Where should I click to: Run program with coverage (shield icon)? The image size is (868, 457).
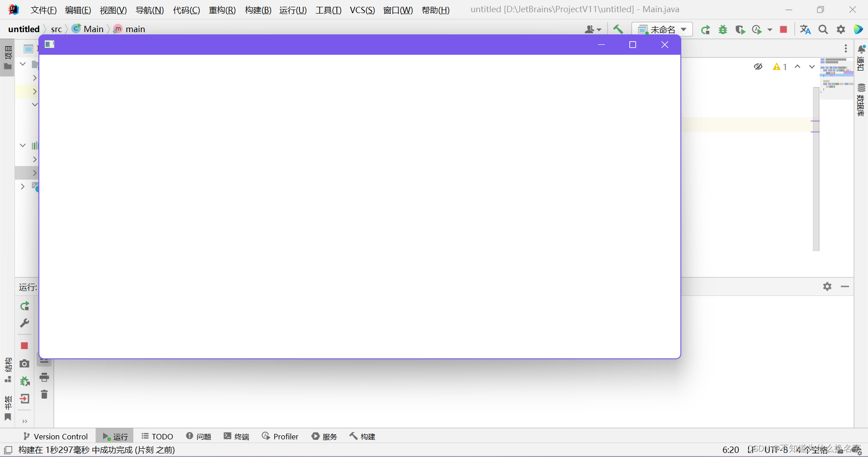(x=740, y=29)
